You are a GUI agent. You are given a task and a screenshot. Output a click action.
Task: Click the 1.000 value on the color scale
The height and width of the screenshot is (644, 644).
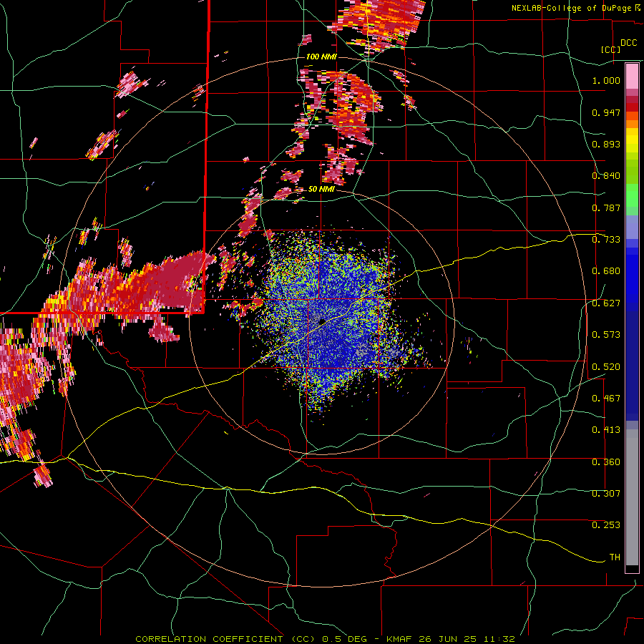(x=606, y=80)
